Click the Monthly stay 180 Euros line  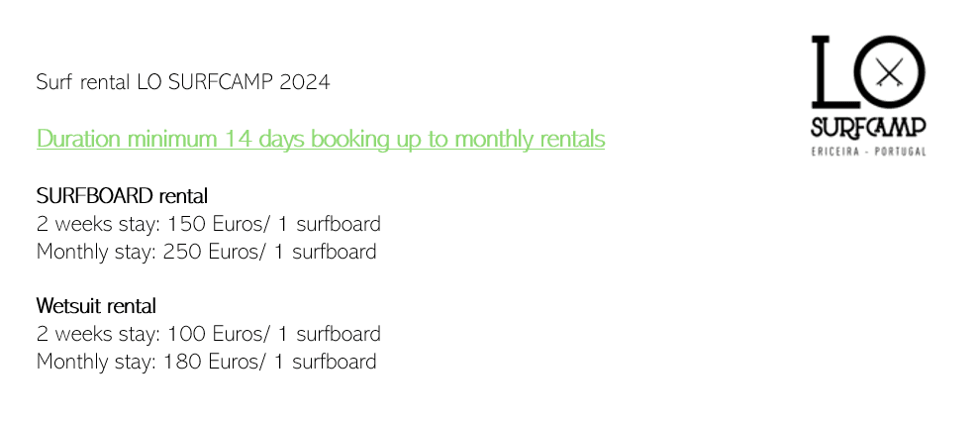pyautogui.click(x=206, y=362)
